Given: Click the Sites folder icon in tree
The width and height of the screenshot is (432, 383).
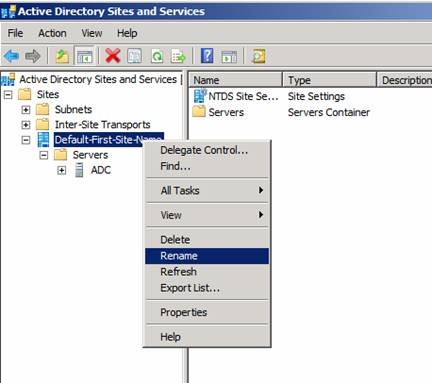Looking at the screenshot, I should 25,94.
